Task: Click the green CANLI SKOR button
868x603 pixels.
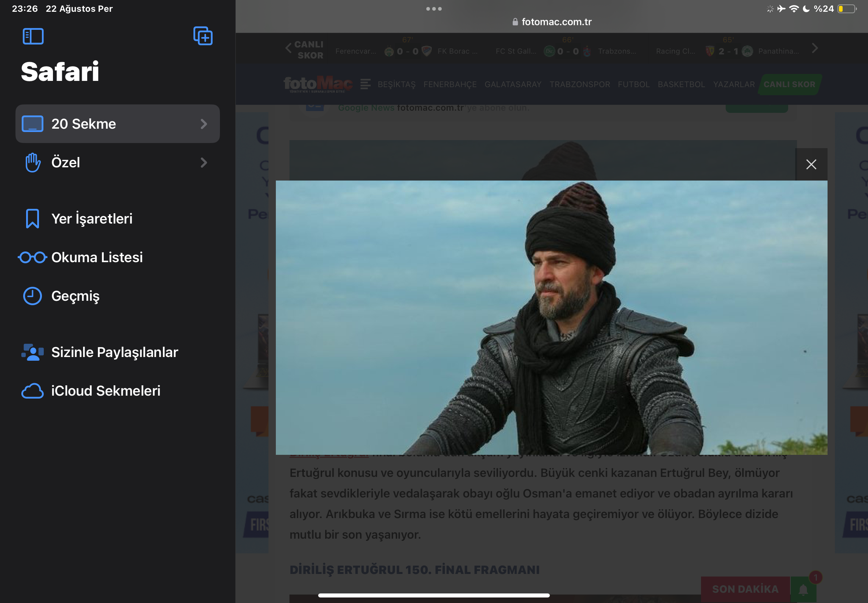Action: pyautogui.click(x=789, y=84)
